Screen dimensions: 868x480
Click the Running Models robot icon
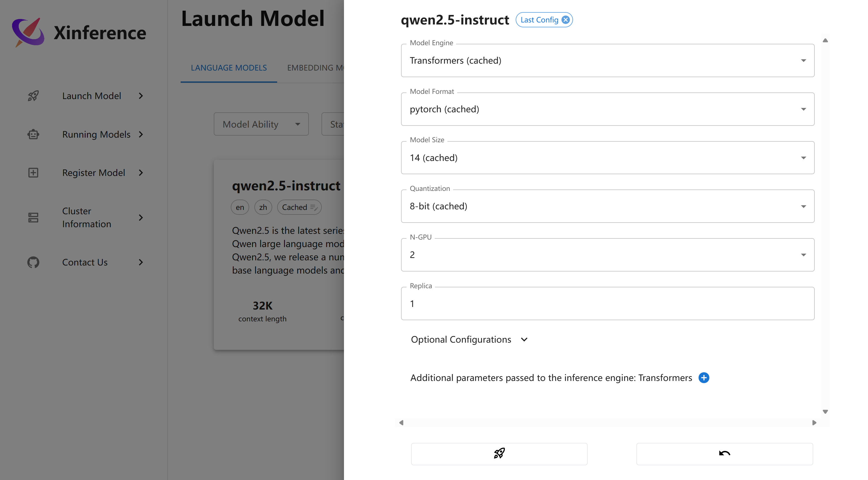(x=33, y=134)
